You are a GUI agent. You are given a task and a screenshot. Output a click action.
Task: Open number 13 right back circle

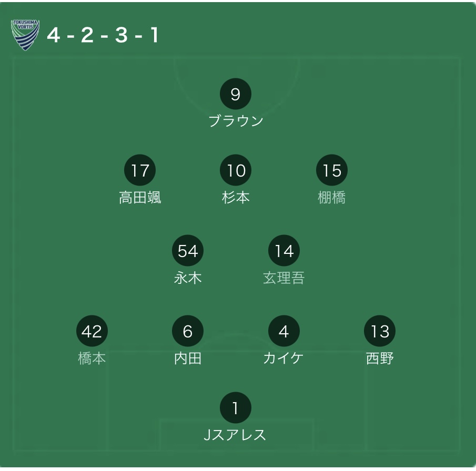coord(380,331)
